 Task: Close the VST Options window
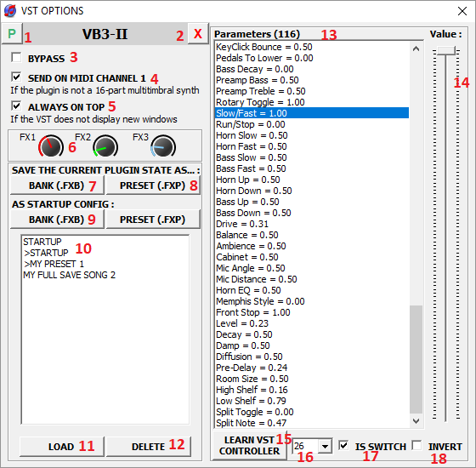(462, 11)
